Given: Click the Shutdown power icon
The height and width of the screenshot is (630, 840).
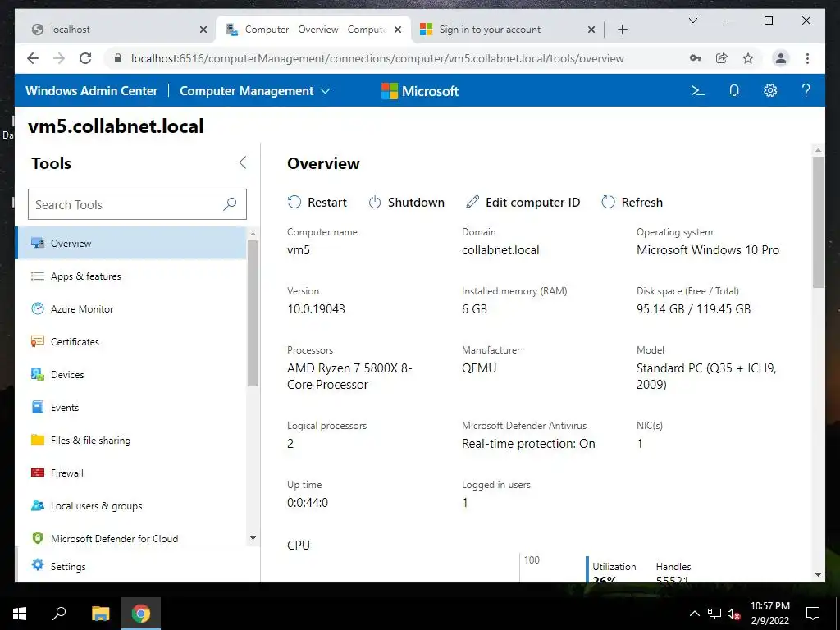Looking at the screenshot, I should click(374, 202).
